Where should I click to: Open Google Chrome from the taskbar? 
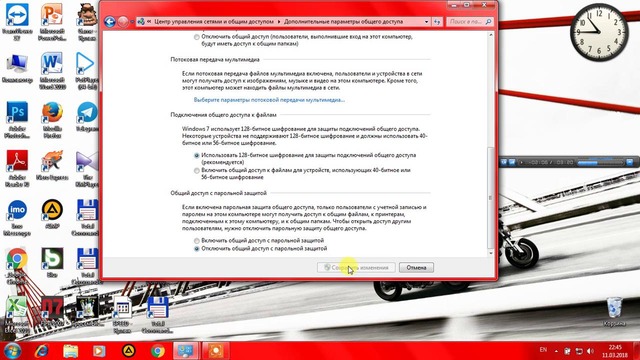158,351
